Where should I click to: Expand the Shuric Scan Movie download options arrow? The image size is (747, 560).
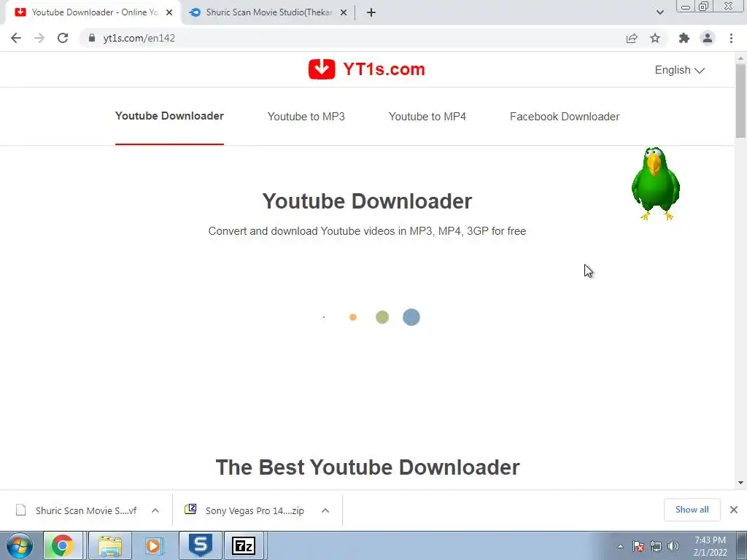pyautogui.click(x=155, y=510)
